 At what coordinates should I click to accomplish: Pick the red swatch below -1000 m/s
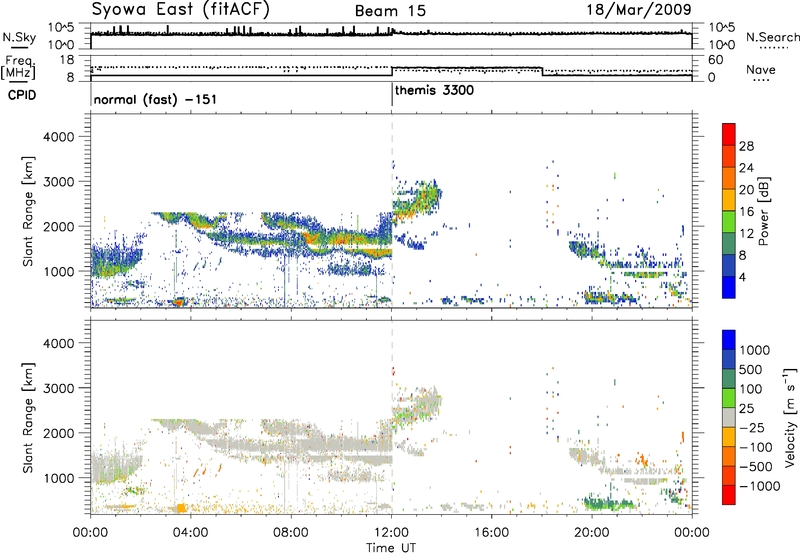click(x=729, y=495)
